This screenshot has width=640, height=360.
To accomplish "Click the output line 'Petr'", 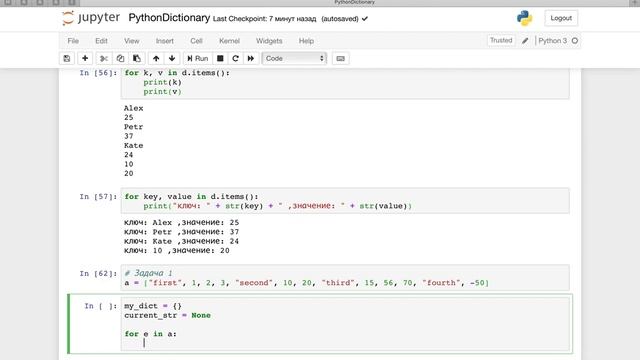I will 133,127.
